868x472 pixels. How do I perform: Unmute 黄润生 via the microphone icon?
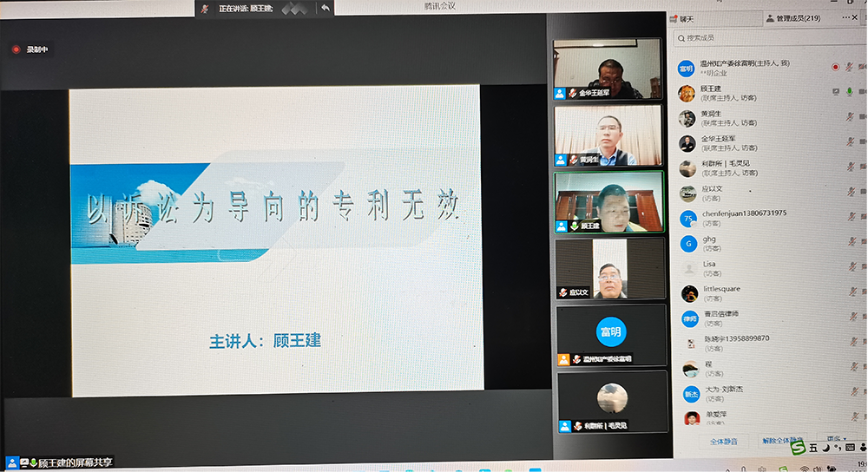(850, 117)
